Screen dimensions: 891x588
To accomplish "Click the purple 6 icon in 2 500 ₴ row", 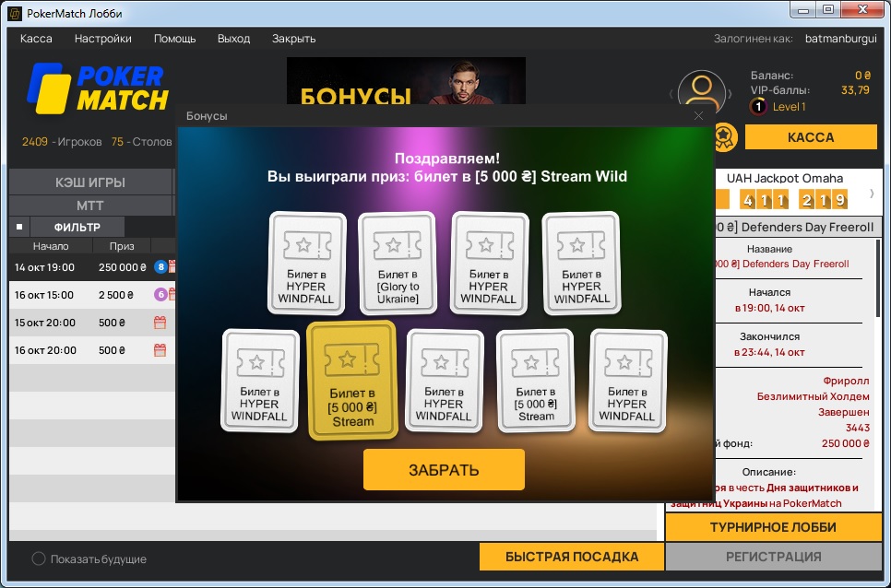I will pos(160,295).
